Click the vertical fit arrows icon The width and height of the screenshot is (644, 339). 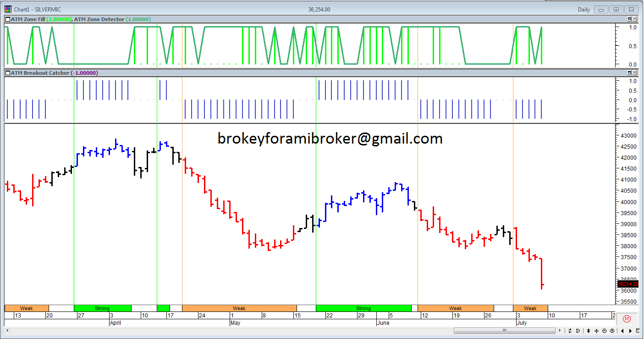coord(589,331)
